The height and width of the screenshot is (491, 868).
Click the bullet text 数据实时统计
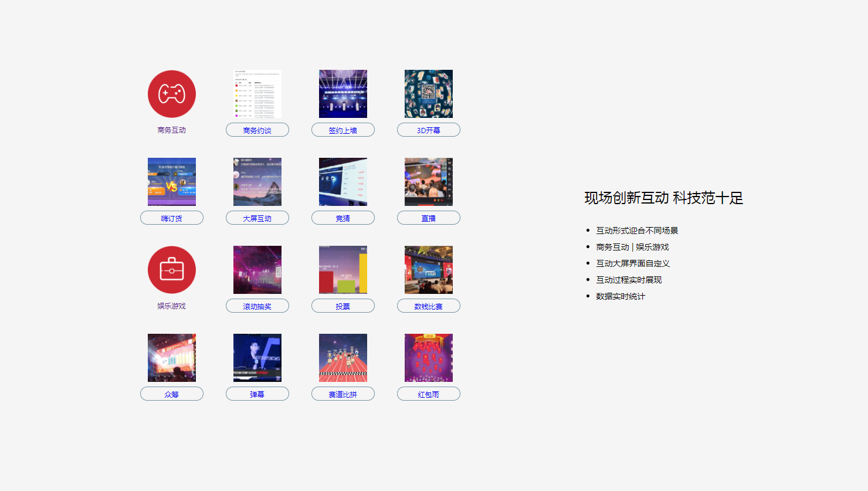tap(621, 296)
